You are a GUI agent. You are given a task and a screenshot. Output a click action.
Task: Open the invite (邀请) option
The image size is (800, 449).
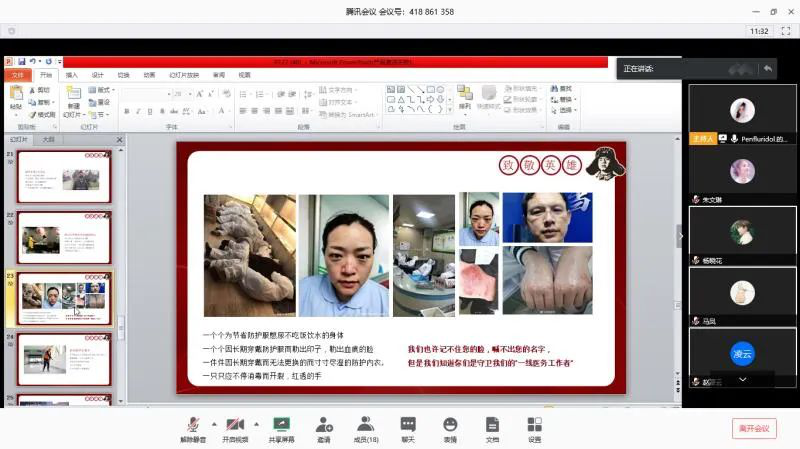tap(324, 430)
